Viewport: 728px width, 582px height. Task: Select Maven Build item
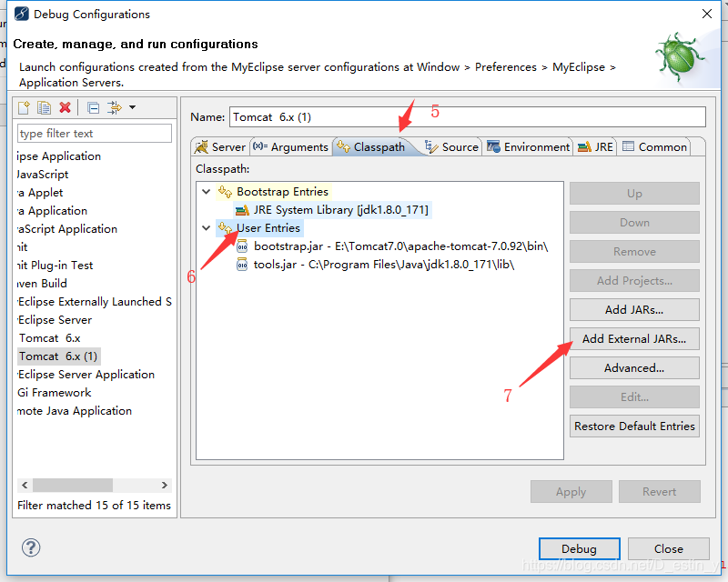tap(42, 284)
